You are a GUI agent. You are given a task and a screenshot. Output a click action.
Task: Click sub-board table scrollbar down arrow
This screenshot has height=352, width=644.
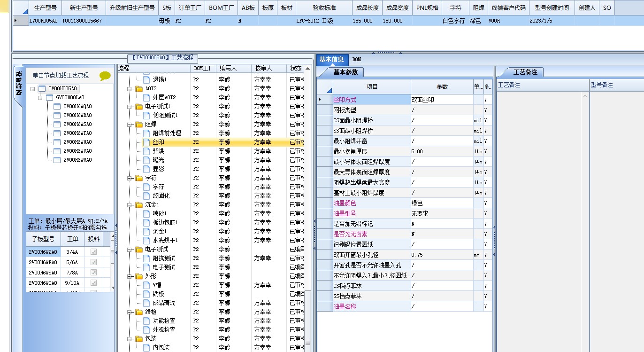[x=112, y=287]
